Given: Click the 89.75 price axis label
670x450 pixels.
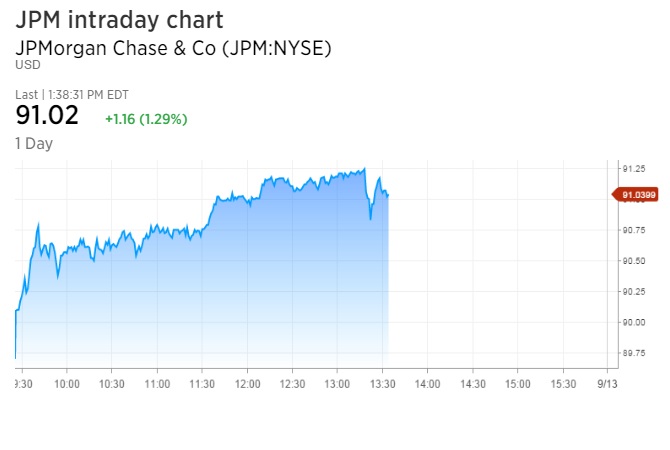Looking at the screenshot, I should pyautogui.click(x=633, y=353).
